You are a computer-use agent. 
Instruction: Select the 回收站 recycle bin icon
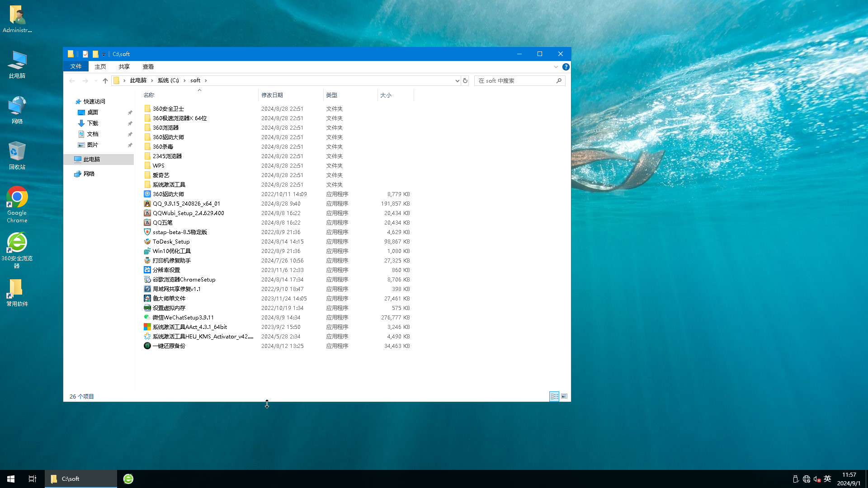coord(17,155)
